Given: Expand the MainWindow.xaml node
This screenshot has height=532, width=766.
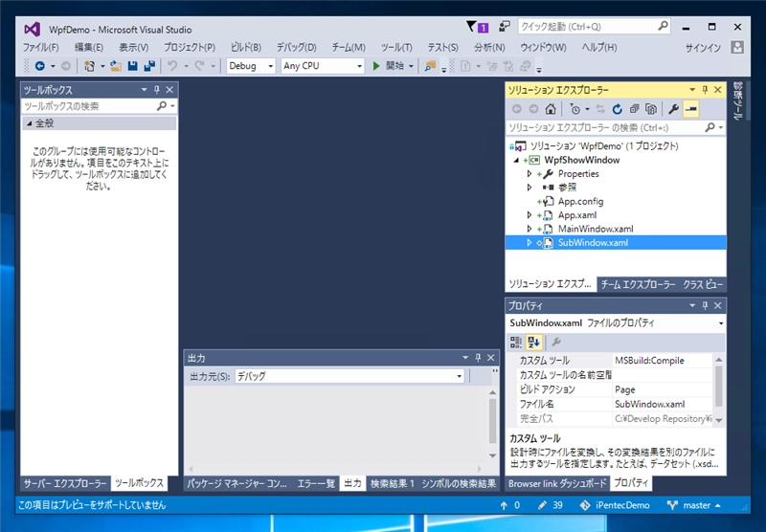Looking at the screenshot, I should point(529,229).
